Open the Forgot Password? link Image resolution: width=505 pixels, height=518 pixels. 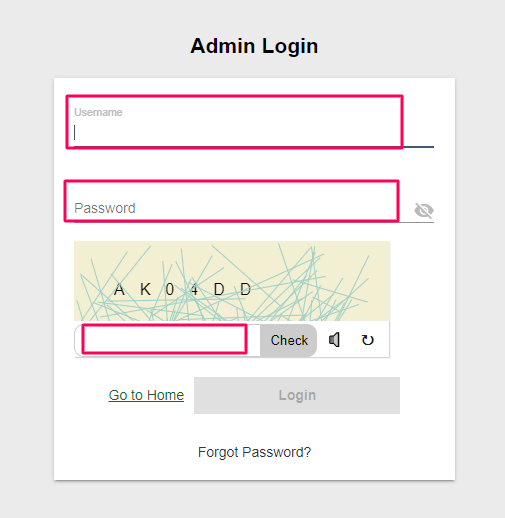click(x=254, y=452)
